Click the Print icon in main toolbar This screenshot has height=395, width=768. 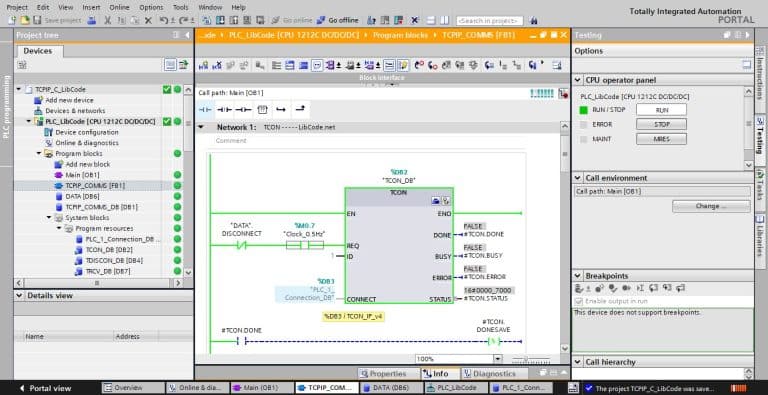[x=92, y=21]
